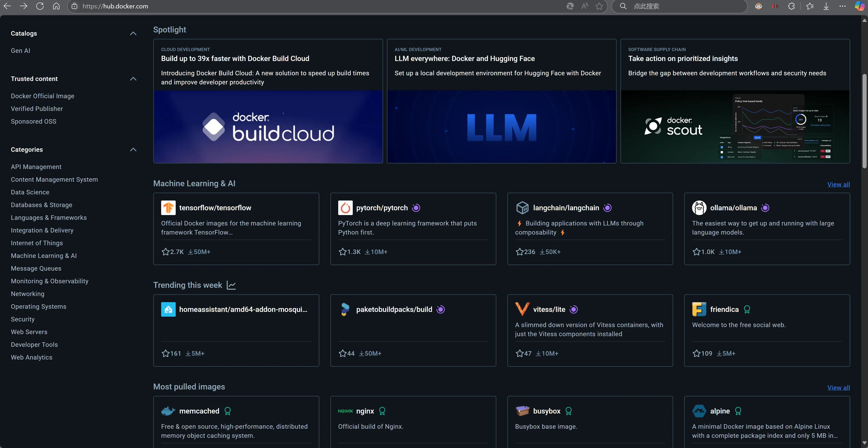
Task: Click the browser refresh icon
Action: [40, 6]
